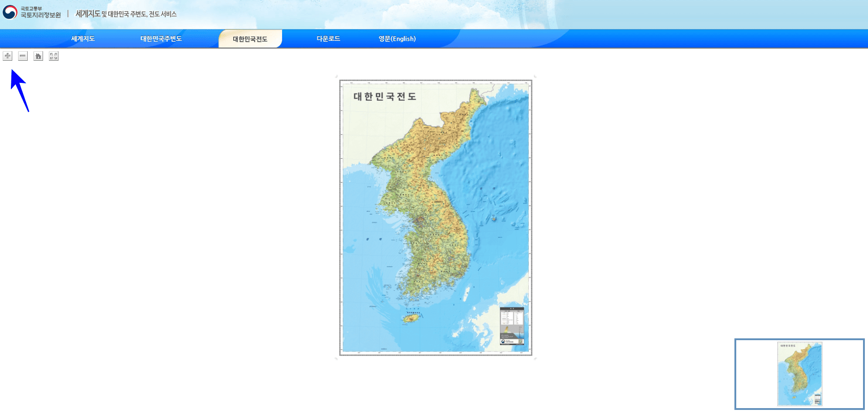Click the 대한민국전도 map title text

[385, 96]
